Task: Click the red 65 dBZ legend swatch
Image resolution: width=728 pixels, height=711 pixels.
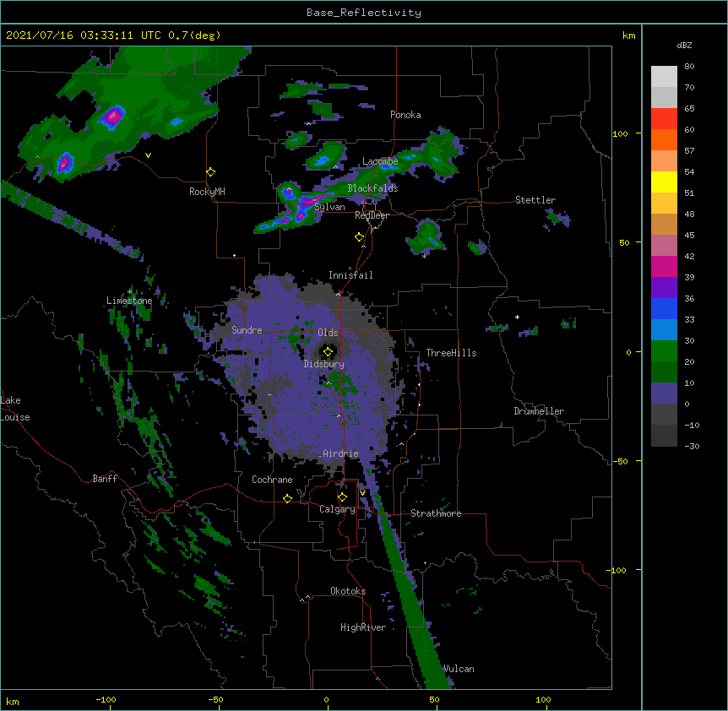Action: point(664,119)
